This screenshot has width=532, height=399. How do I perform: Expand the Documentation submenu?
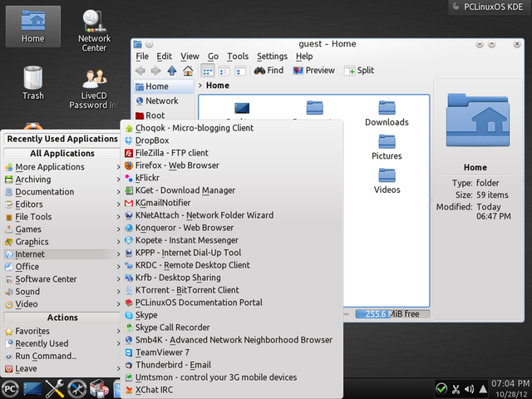pyautogui.click(x=62, y=192)
